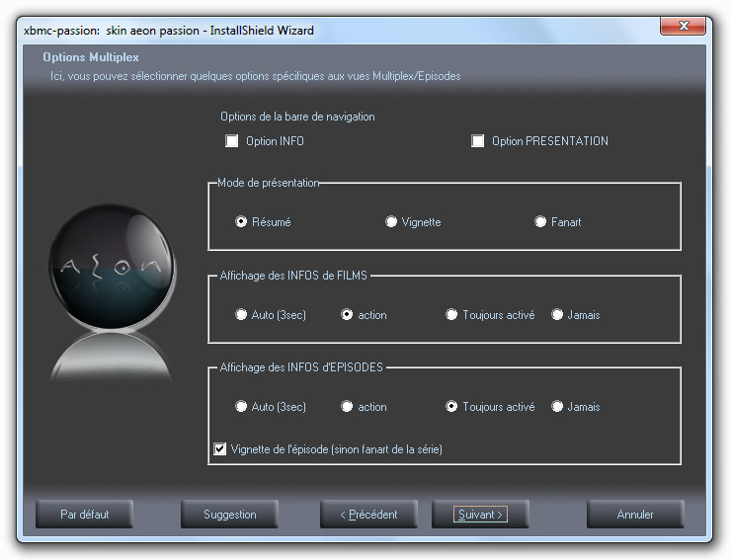Viewport: 731px width, 560px height.
Task: Go back with the Précédent button
Action: 368,515
